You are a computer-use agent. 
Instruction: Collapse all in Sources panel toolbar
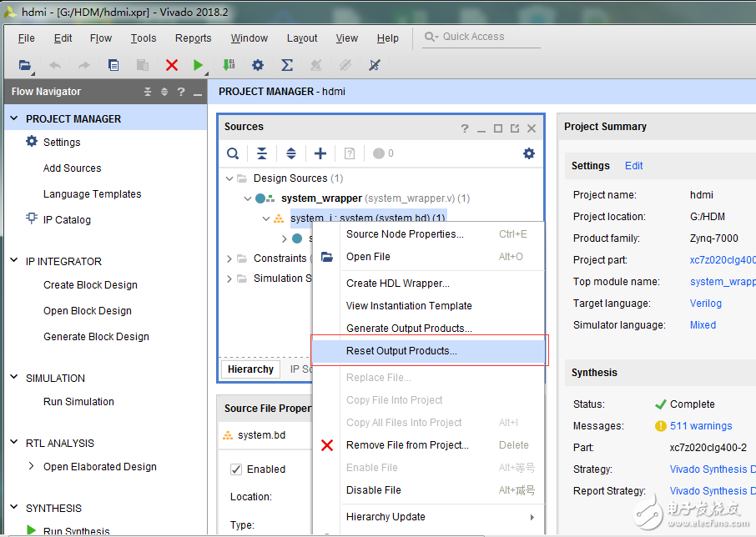(262, 153)
